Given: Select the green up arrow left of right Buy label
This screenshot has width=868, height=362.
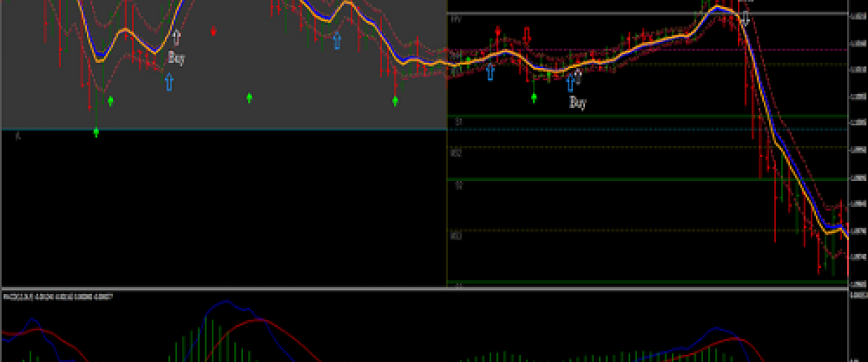Looking at the screenshot, I should tap(534, 96).
